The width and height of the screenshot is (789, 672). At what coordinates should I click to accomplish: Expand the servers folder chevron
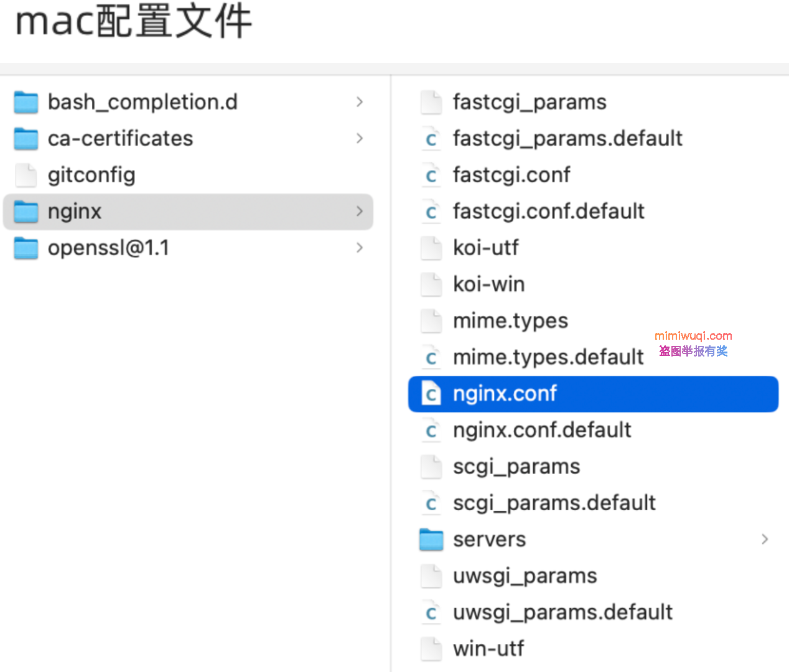tap(765, 540)
